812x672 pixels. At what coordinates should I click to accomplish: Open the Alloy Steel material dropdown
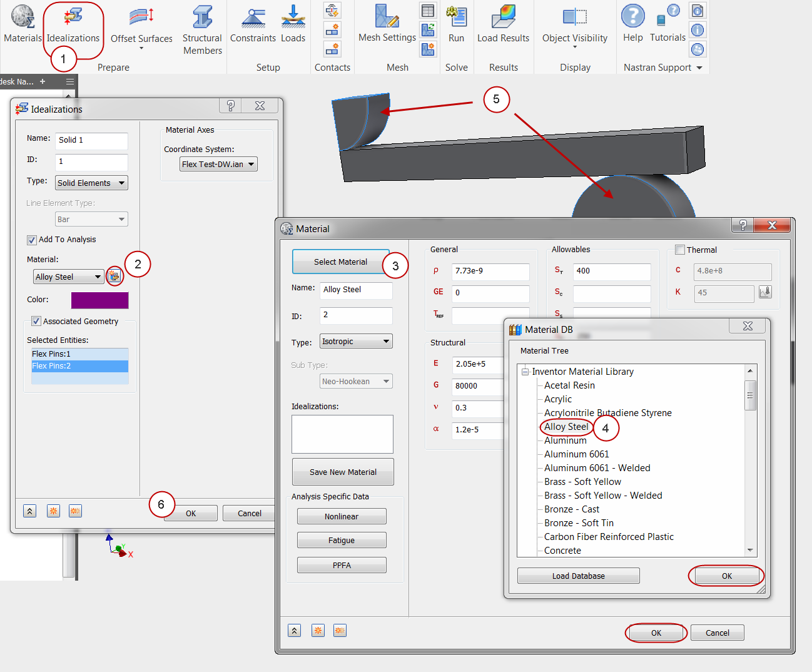pos(69,277)
